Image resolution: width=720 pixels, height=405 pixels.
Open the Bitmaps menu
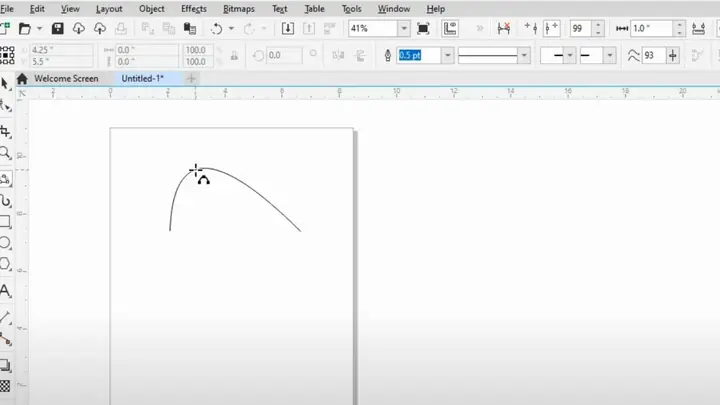tap(239, 9)
